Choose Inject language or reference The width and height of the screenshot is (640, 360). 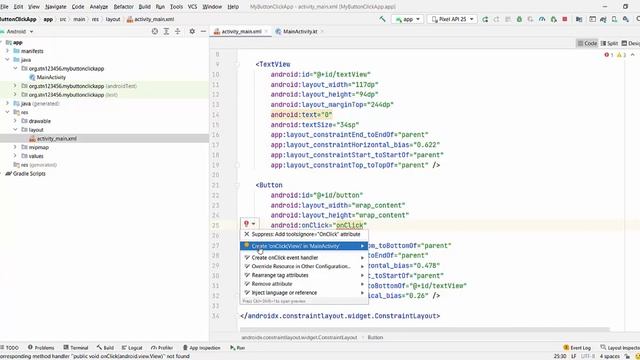coord(304,293)
